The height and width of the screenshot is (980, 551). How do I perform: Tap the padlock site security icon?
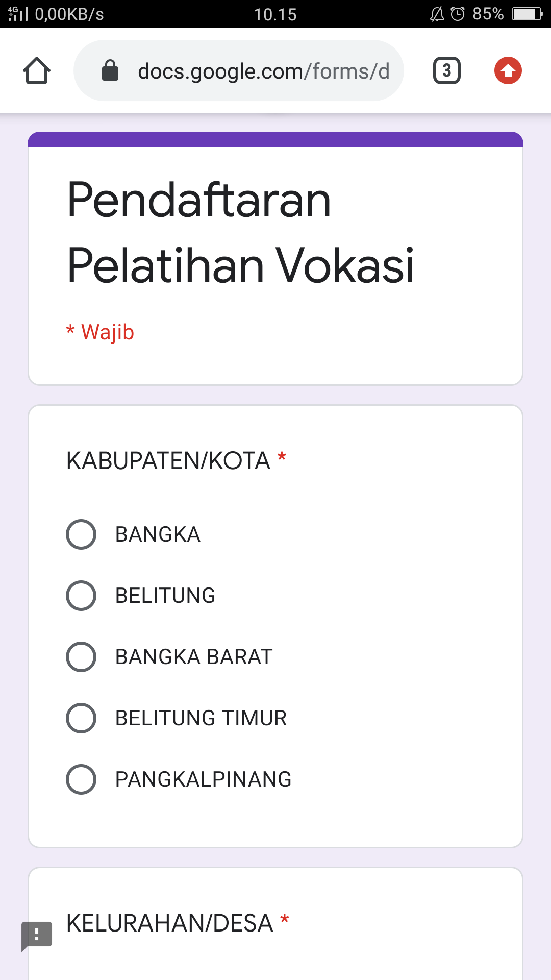click(x=110, y=70)
